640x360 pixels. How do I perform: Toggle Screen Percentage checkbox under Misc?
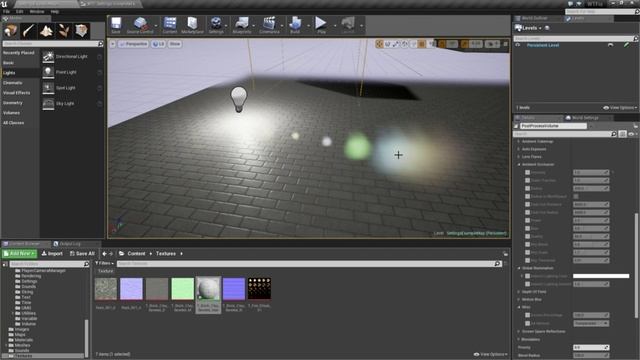click(527, 315)
